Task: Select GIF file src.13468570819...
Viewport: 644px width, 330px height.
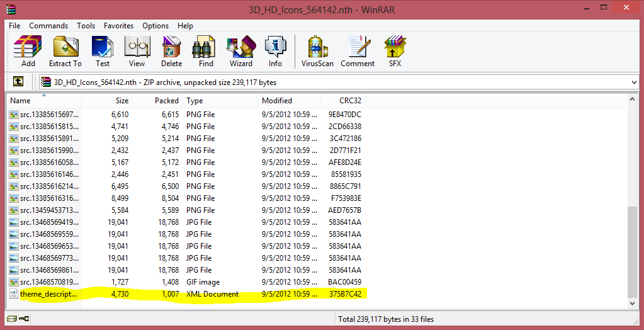Action: pyautogui.click(x=49, y=282)
